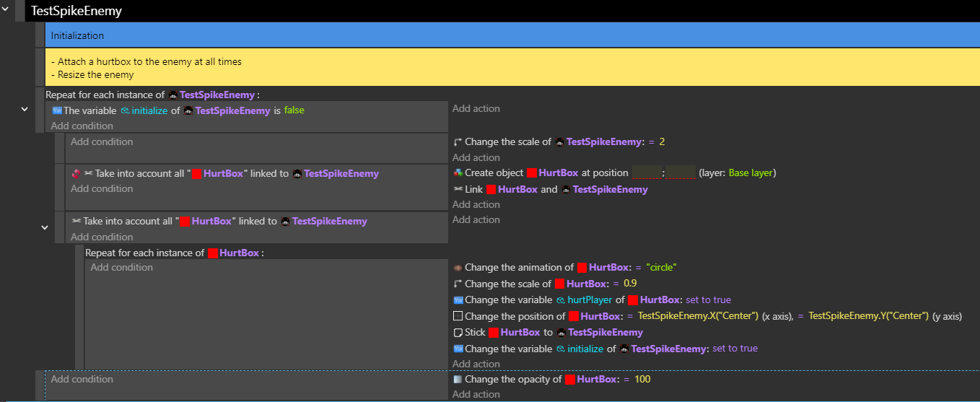Click red HurtBox icon in second Take into account

185,222
